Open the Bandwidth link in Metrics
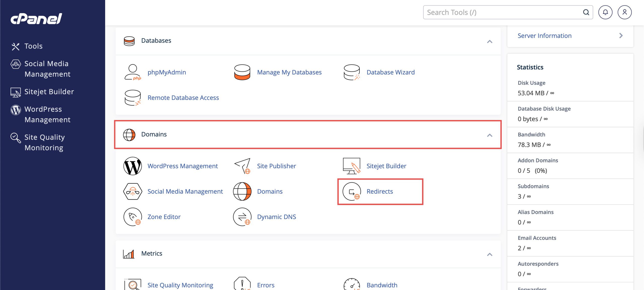The image size is (644, 290). pos(382,285)
